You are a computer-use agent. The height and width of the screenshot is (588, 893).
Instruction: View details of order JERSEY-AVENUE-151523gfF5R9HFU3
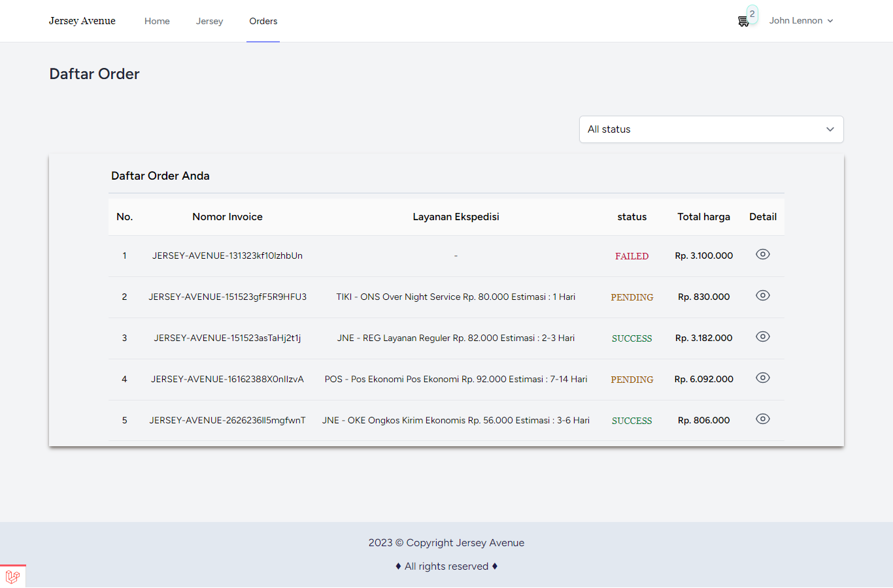coord(763,295)
